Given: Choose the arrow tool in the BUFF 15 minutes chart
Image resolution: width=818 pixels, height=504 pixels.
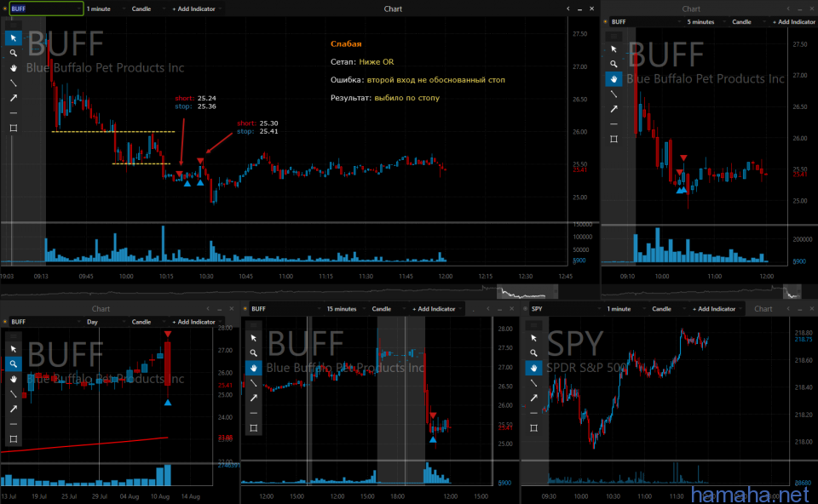Looking at the screenshot, I should pyautogui.click(x=254, y=398).
